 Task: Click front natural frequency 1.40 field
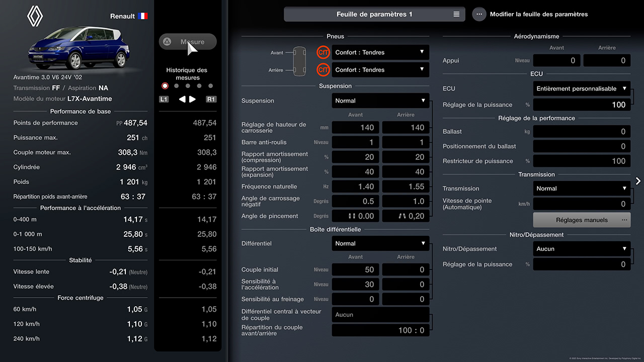click(x=355, y=187)
